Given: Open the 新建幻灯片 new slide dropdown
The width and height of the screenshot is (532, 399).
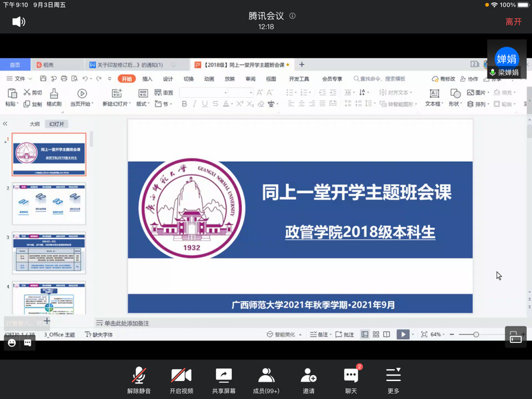Looking at the screenshot, I should (x=117, y=104).
